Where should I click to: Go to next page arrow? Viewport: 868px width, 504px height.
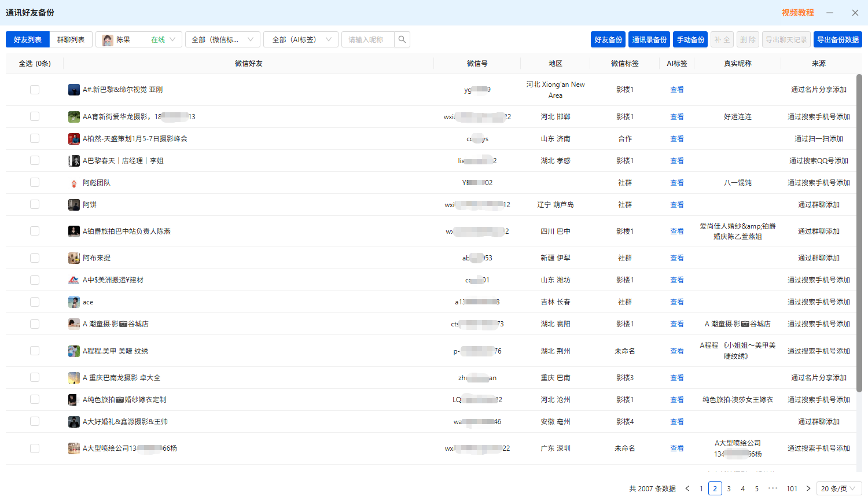tap(808, 489)
